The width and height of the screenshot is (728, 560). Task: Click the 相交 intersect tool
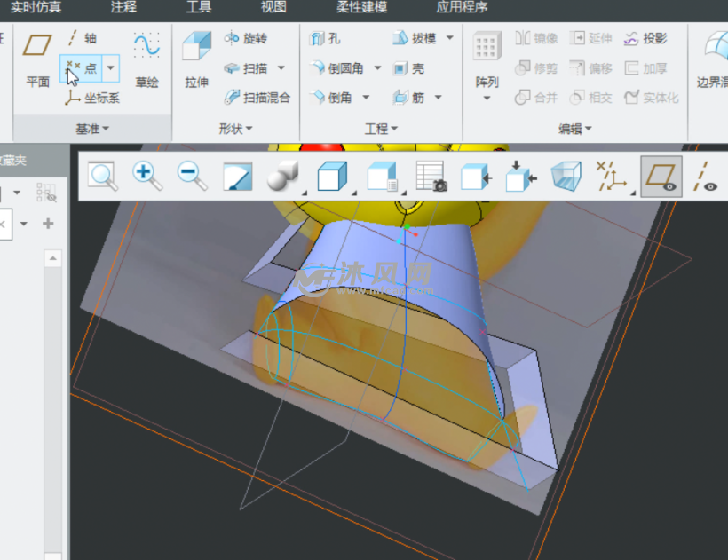point(590,98)
